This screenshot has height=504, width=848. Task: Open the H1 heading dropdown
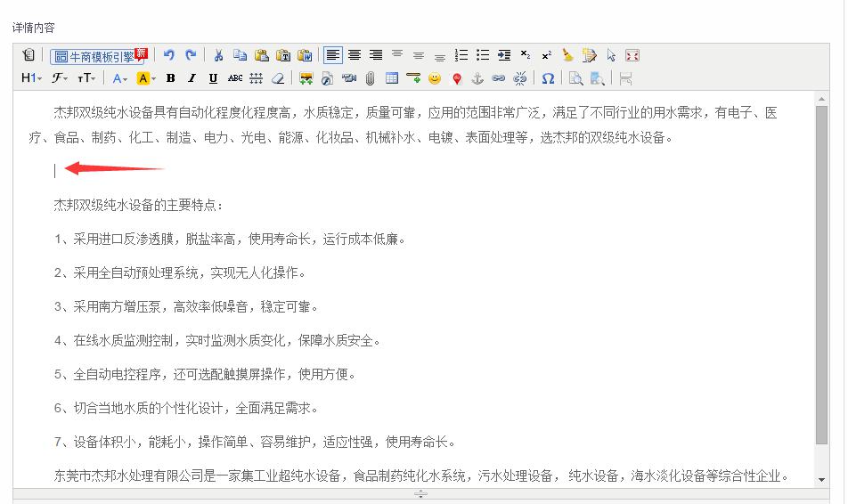coord(31,78)
